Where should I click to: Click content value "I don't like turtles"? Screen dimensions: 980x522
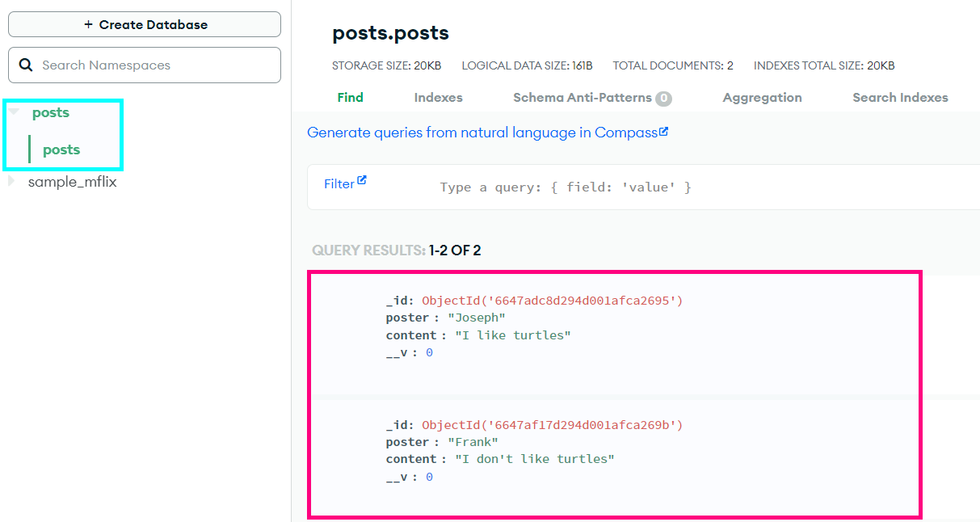tap(535, 459)
